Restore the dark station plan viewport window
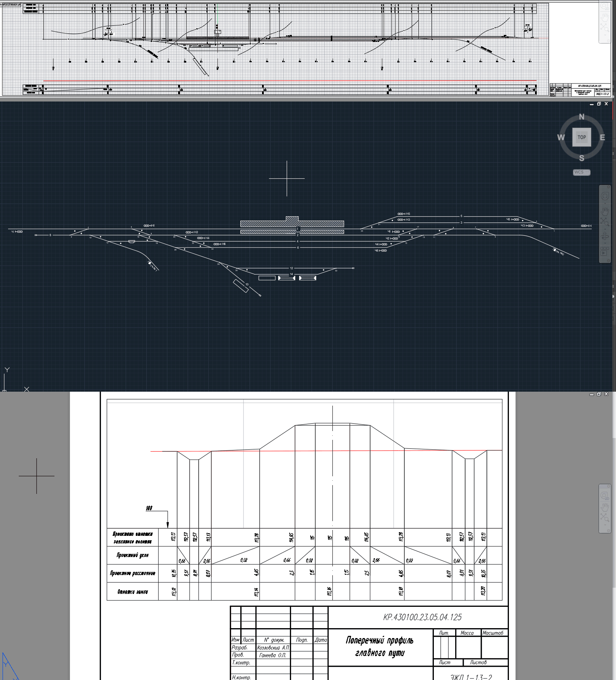Screen dimensions: 616x680 click(x=599, y=104)
